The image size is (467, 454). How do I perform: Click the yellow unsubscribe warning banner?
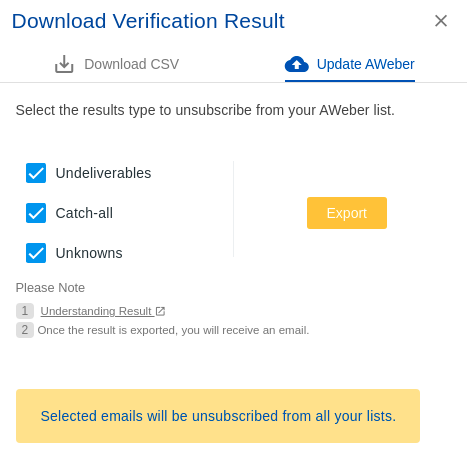218,416
